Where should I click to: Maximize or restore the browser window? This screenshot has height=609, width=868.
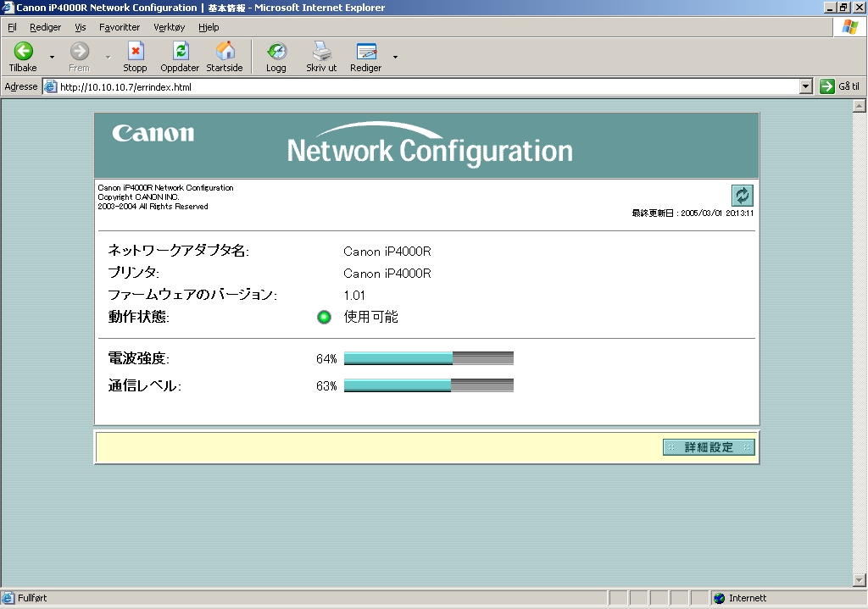click(x=844, y=7)
